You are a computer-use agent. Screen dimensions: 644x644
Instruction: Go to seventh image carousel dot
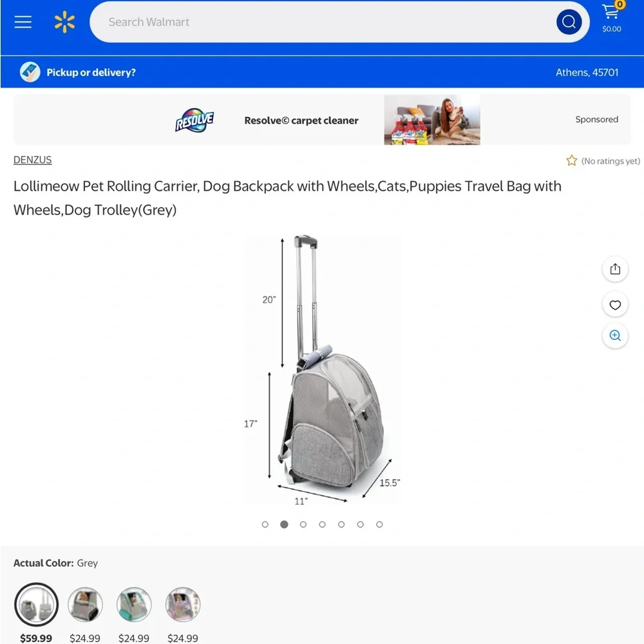pyautogui.click(x=379, y=524)
